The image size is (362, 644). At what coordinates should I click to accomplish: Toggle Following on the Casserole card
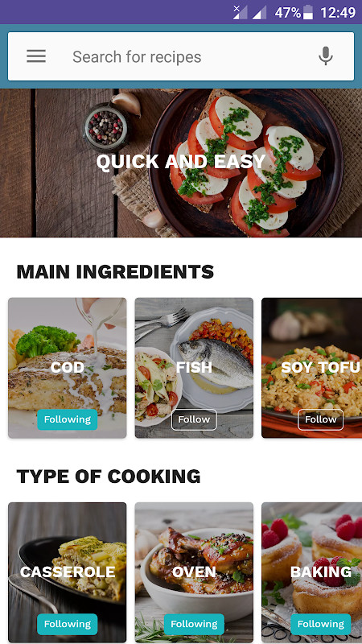click(68, 624)
